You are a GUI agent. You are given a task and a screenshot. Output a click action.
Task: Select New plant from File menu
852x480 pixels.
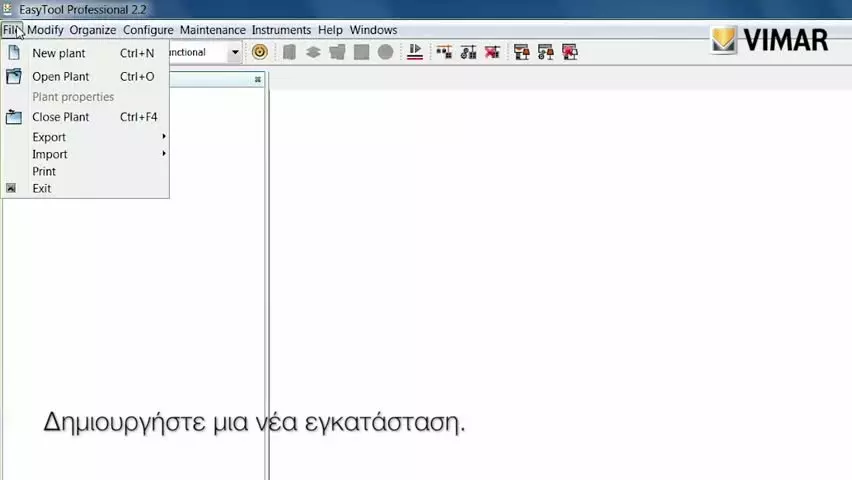point(85,53)
